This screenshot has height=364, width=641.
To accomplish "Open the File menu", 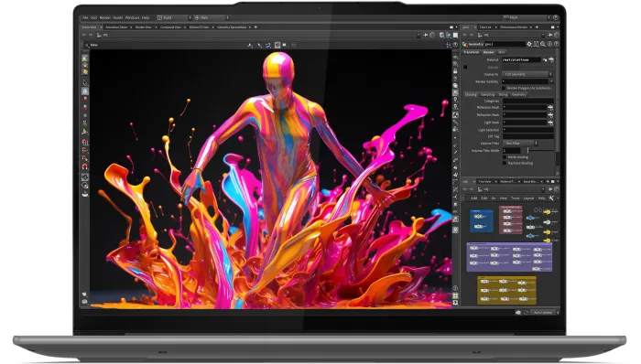I will (x=85, y=18).
